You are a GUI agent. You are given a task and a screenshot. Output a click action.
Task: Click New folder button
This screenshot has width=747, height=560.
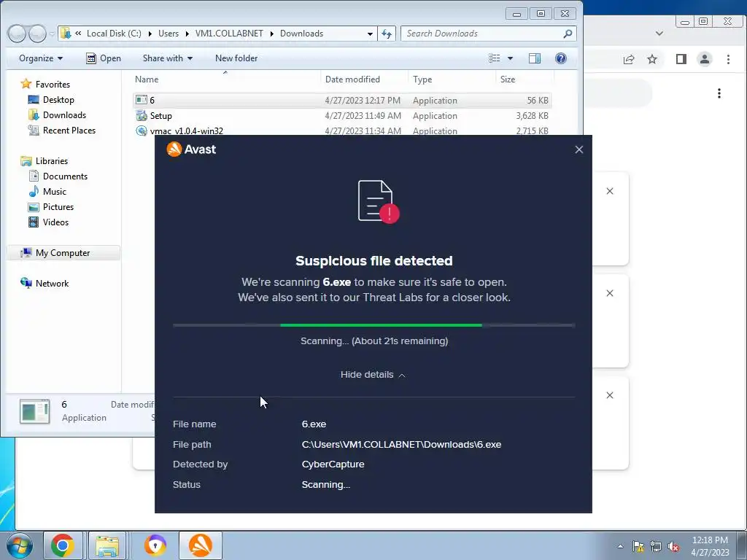tap(236, 58)
